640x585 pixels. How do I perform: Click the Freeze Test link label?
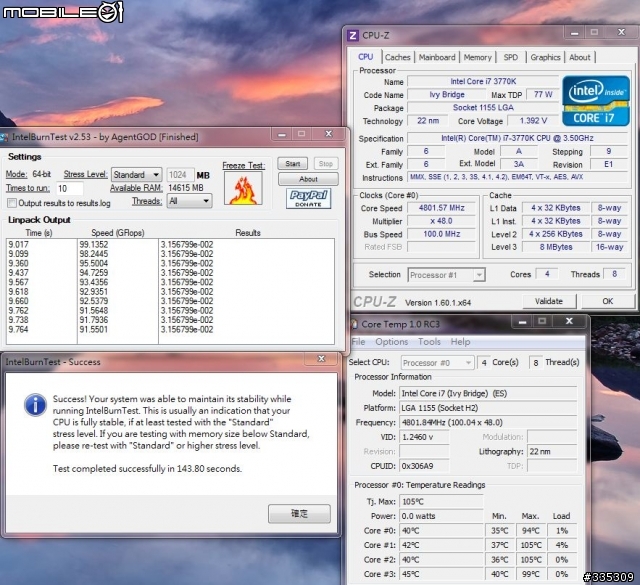[x=244, y=165]
